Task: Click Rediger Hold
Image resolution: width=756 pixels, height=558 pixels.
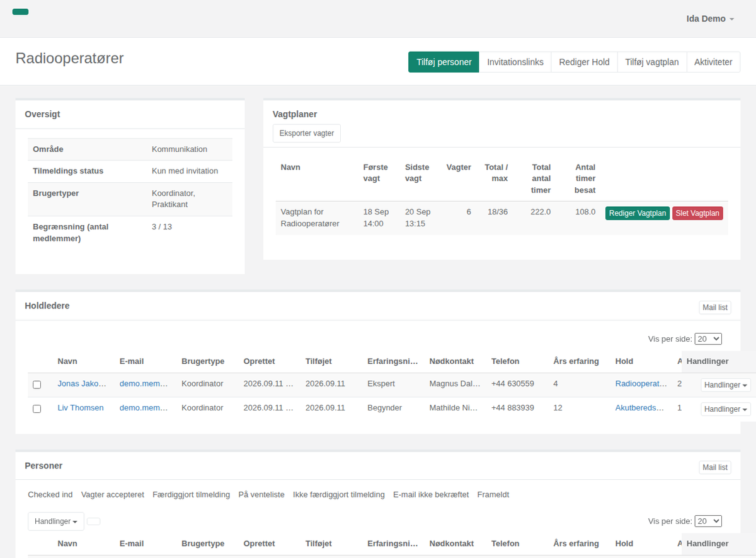Action: point(584,62)
